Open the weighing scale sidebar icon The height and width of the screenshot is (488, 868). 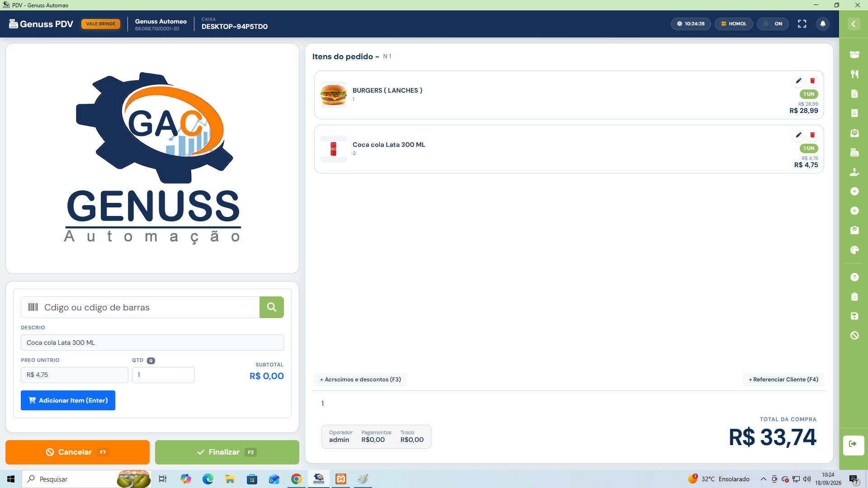pos(854,230)
